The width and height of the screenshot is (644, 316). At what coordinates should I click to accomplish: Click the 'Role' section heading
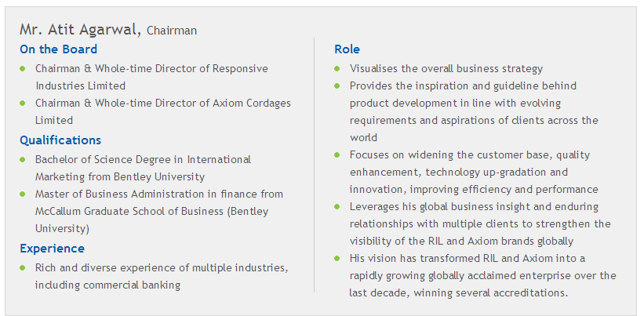(x=347, y=49)
